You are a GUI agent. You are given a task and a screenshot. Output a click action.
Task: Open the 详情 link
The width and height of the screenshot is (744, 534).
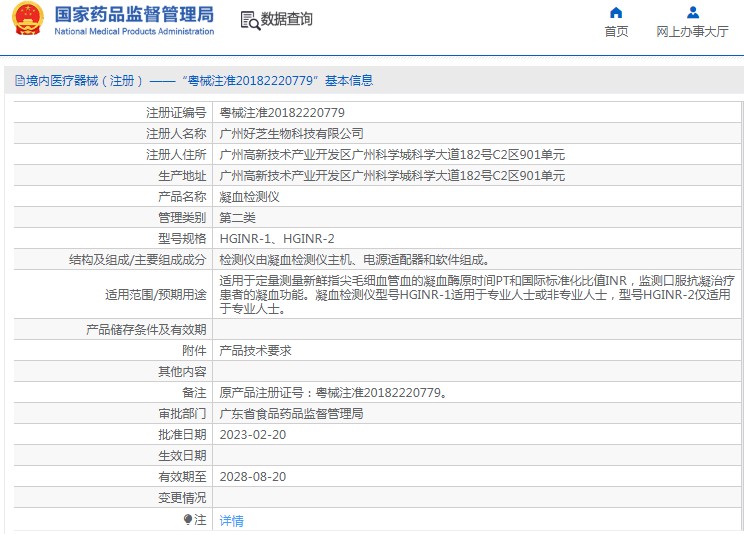pos(232,521)
